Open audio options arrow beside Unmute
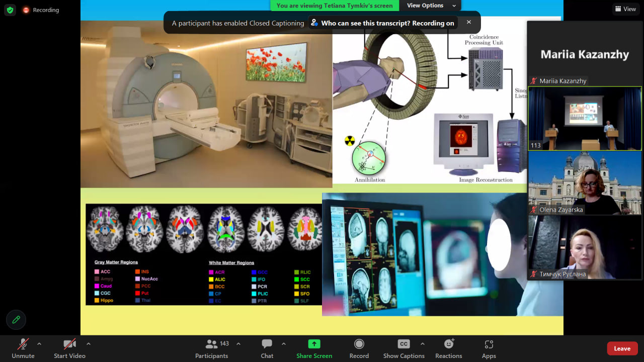The height and width of the screenshot is (362, 644). tap(39, 344)
